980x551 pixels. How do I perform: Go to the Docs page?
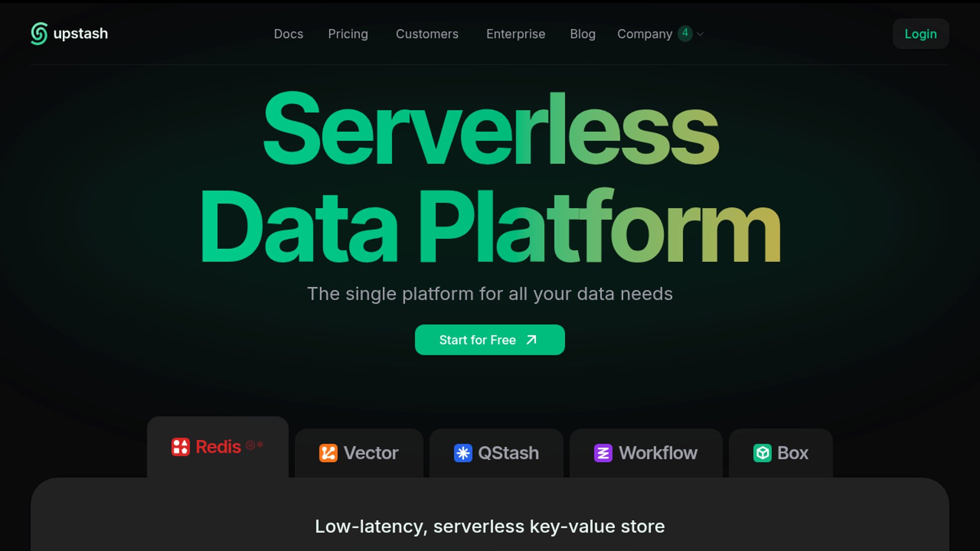point(288,34)
